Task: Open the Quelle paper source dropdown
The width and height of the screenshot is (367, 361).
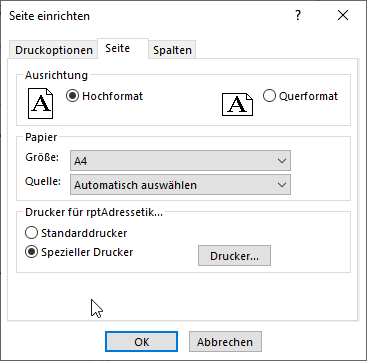Action: click(180, 185)
